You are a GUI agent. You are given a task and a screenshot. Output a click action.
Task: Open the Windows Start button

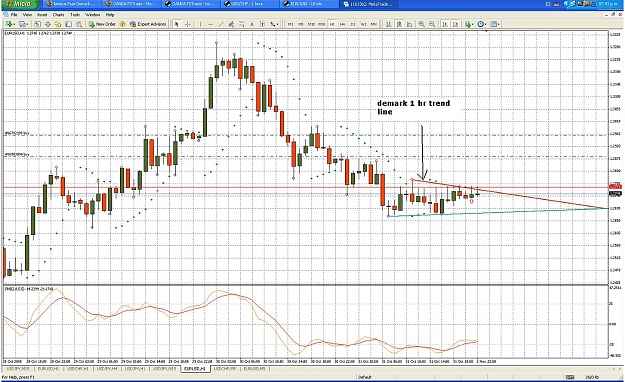point(20,4)
